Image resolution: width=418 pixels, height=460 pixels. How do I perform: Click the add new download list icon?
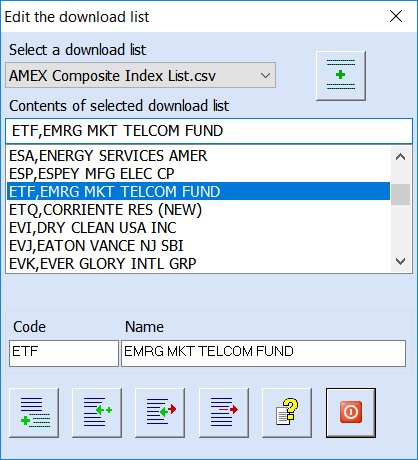[x=341, y=76]
